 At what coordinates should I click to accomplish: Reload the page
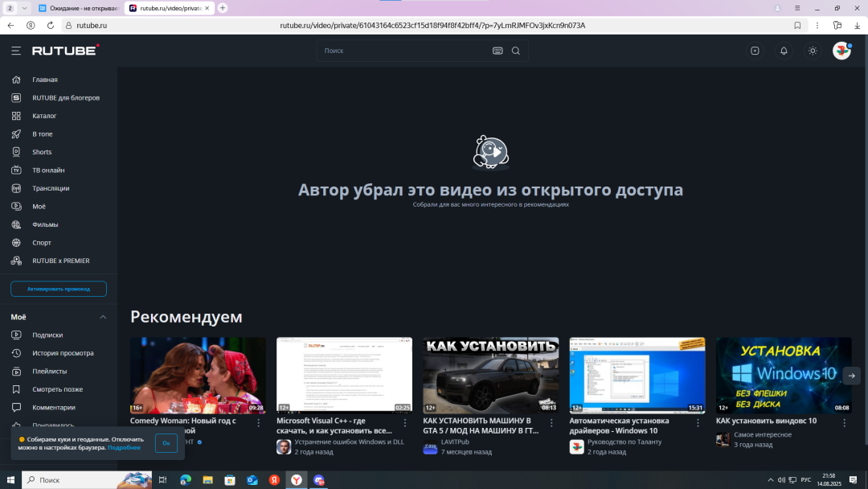click(x=51, y=26)
